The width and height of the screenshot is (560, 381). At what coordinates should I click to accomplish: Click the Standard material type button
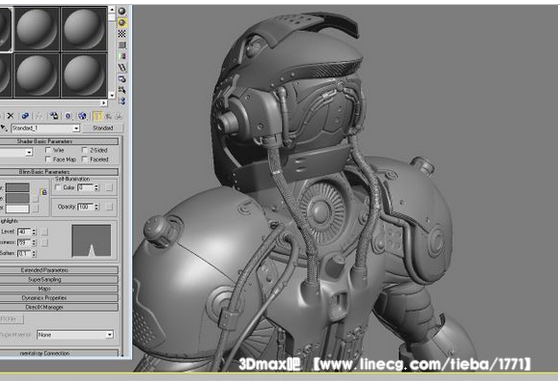[x=103, y=128]
